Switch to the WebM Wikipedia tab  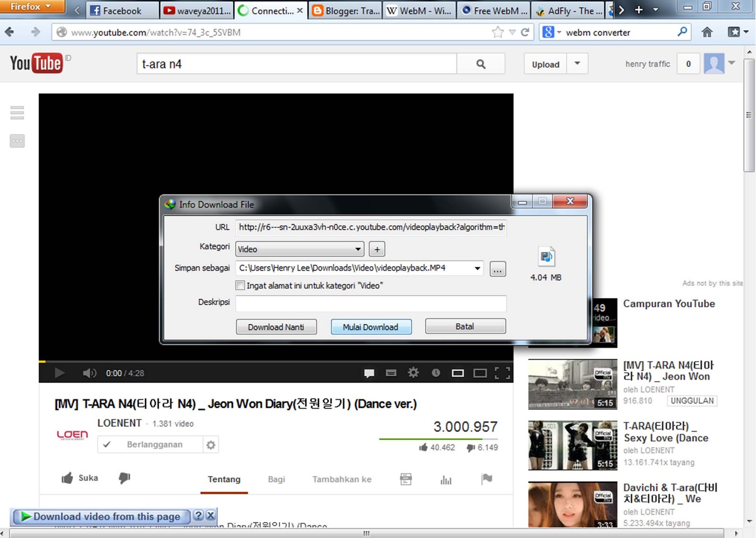(420, 10)
